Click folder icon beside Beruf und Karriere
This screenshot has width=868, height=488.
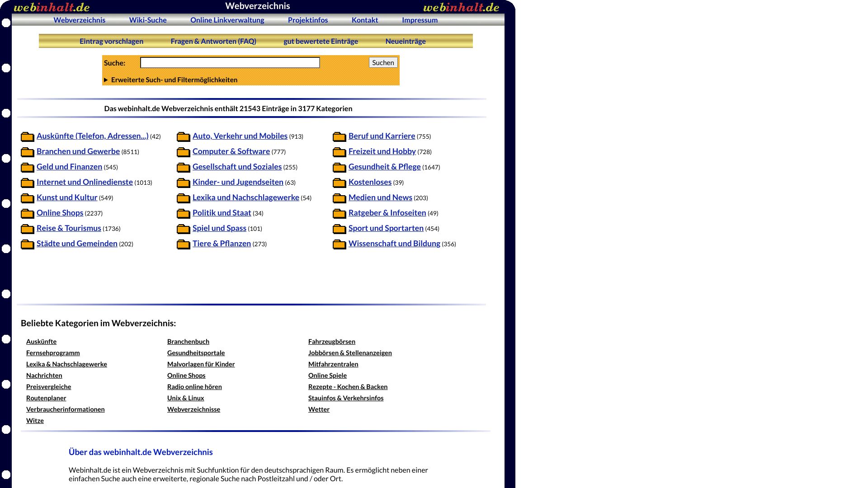click(340, 136)
